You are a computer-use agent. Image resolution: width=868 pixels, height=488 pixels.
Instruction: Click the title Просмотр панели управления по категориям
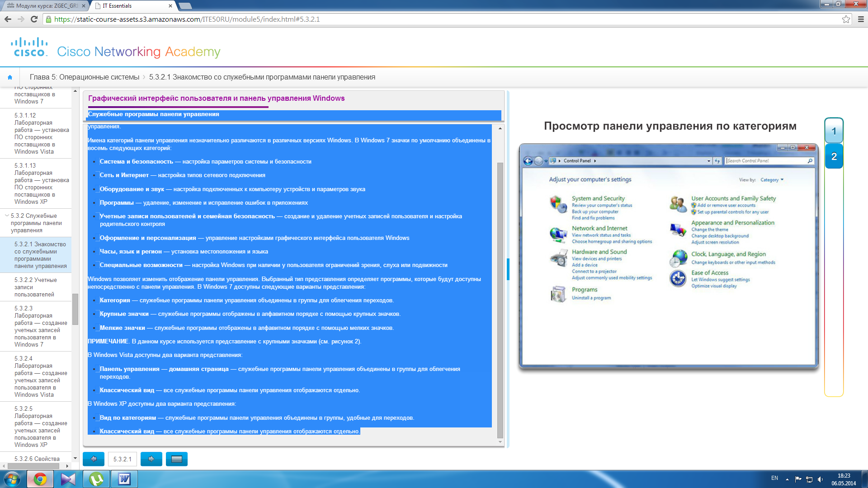tap(670, 126)
